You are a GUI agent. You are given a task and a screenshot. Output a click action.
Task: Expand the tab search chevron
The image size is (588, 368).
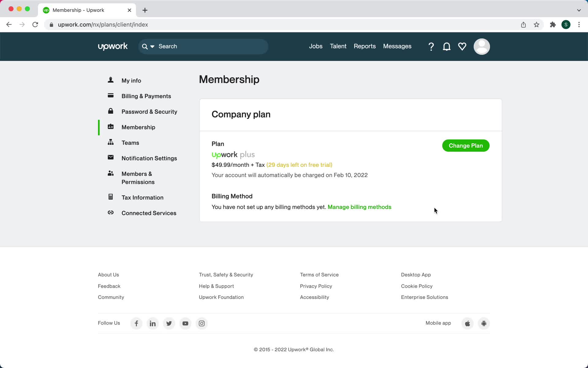point(579,10)
